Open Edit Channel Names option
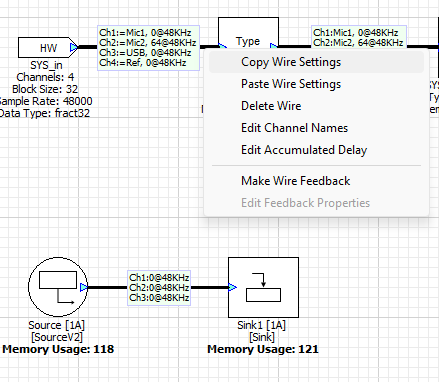This screenshot has height=382, width=439. (x=316, y=128)
